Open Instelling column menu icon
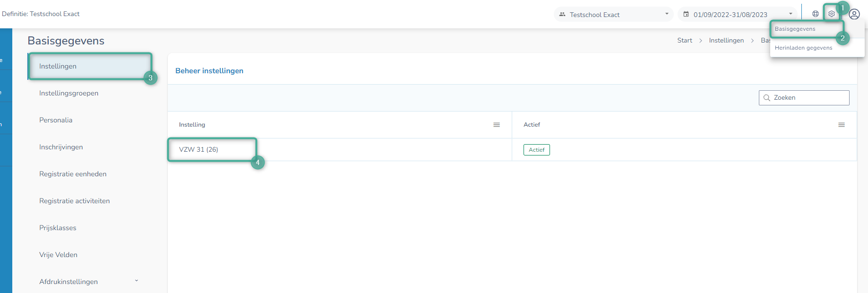 [496, 125]
